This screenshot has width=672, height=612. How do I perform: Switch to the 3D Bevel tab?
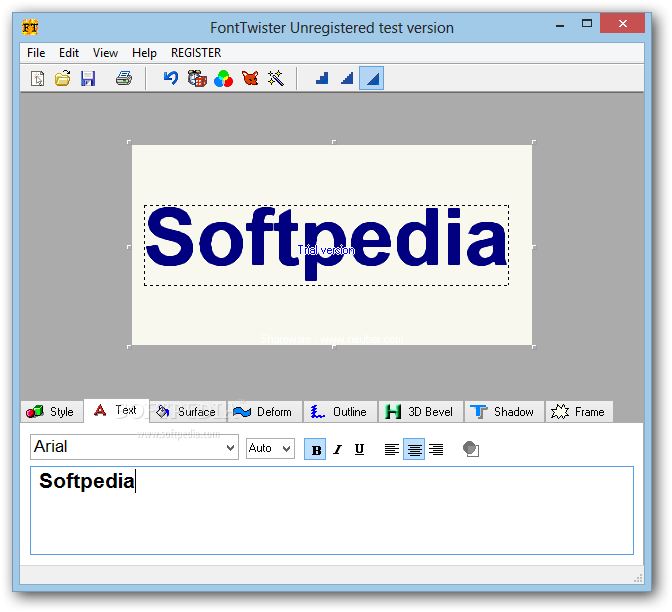(421, 412)
